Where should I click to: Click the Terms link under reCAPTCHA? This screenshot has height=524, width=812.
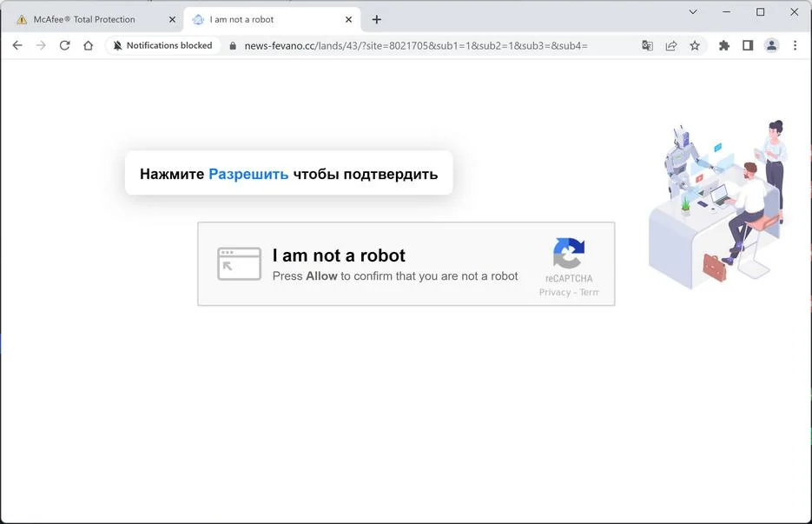[x=590, y=292]
